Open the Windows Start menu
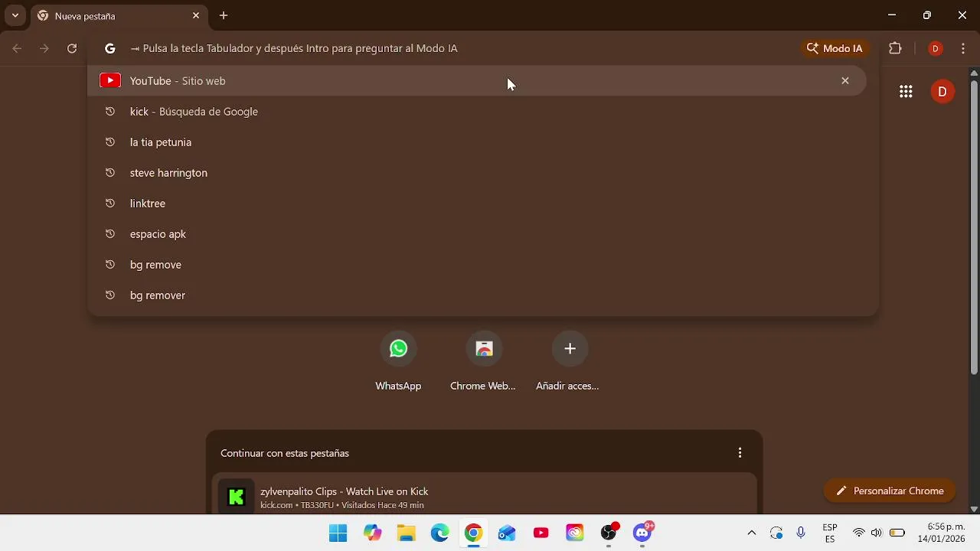Image resolution: width=980 pixels, height=551 pixels. click(x=338, y=533)
